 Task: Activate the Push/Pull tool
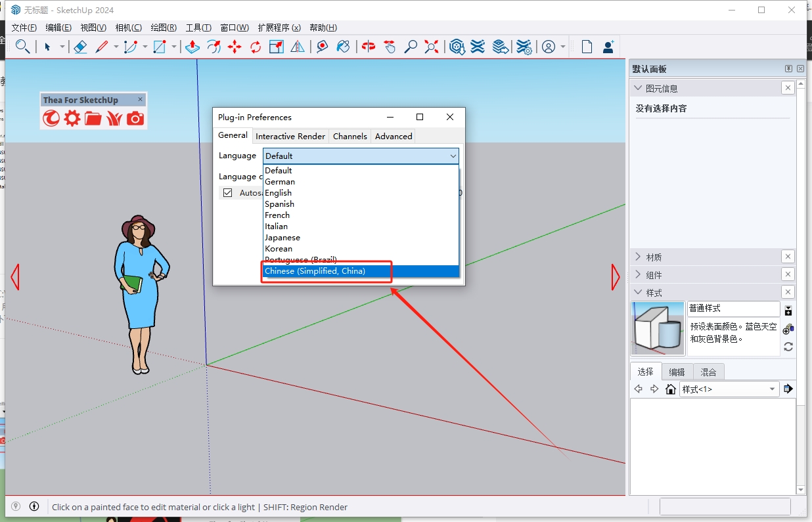coord(192,47)
